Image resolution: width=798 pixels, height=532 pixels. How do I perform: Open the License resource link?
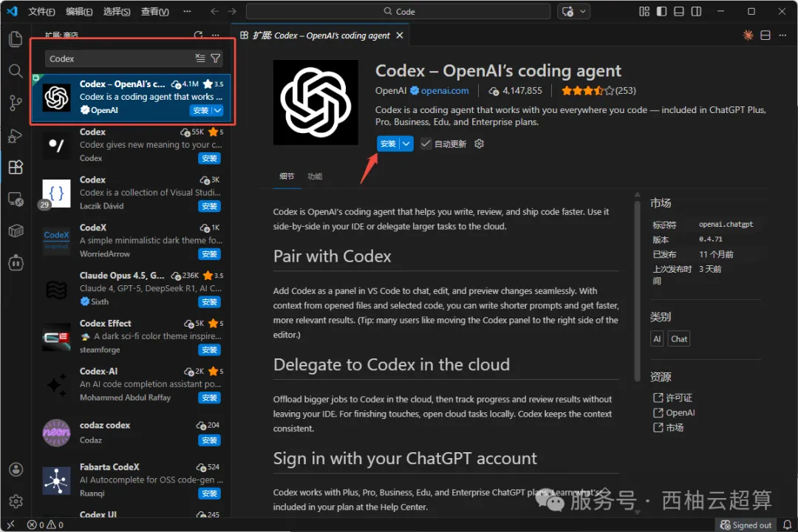pos(679,398)
